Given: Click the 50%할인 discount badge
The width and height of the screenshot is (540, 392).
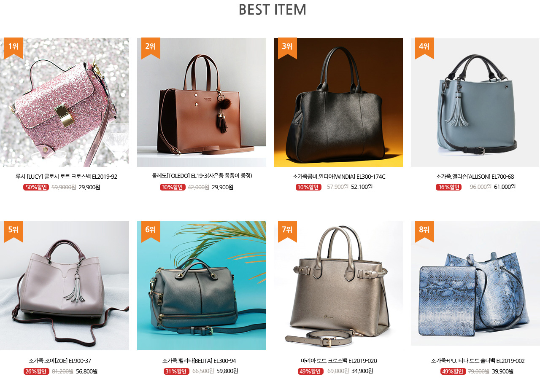Looking at the screenshot, I should [36, 187].
